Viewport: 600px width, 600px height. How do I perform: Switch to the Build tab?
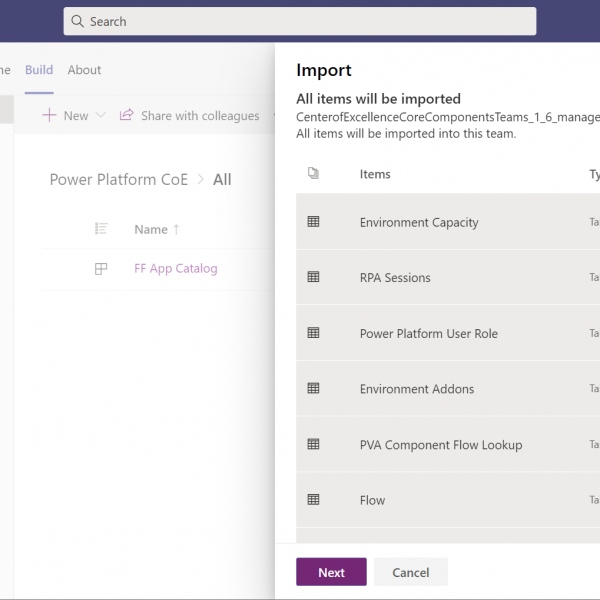point(39,70)
